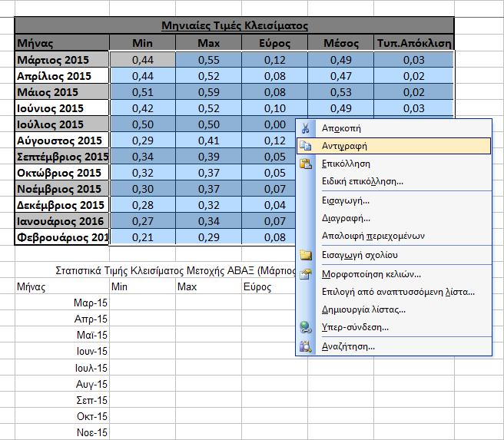Click the hyperlink globe icon beside Υπερ-σύνδεση

306,327
